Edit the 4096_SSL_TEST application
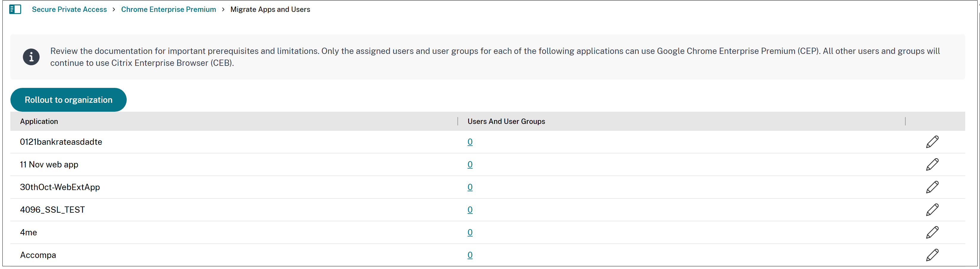The image size is (980, 269). click(933, 209)
